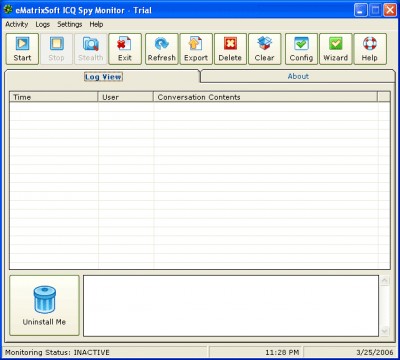Click the detail box scroll-up arrow
The image size is (400, 360).
(384, 281)
